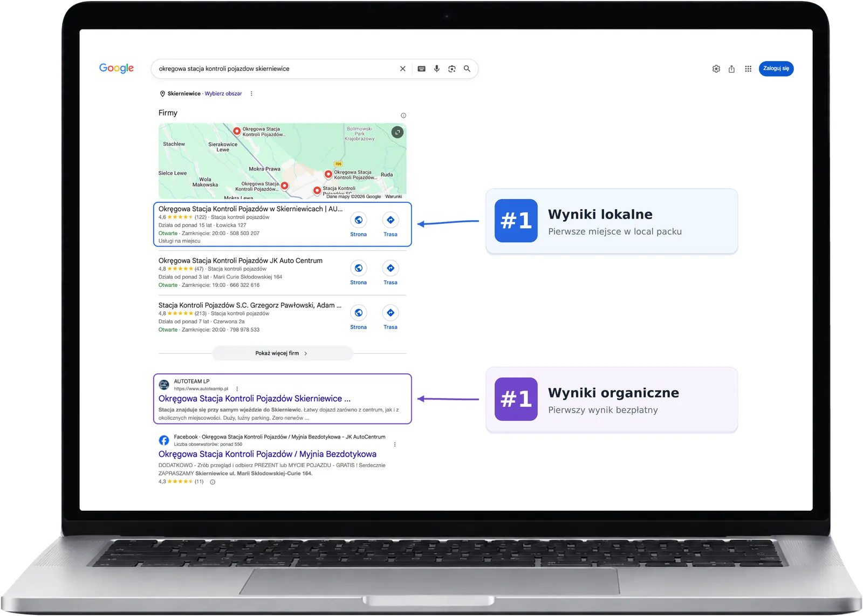
Task: Click the Liczba obserwatorów: ponad 550 text
Action: point(208,444)
